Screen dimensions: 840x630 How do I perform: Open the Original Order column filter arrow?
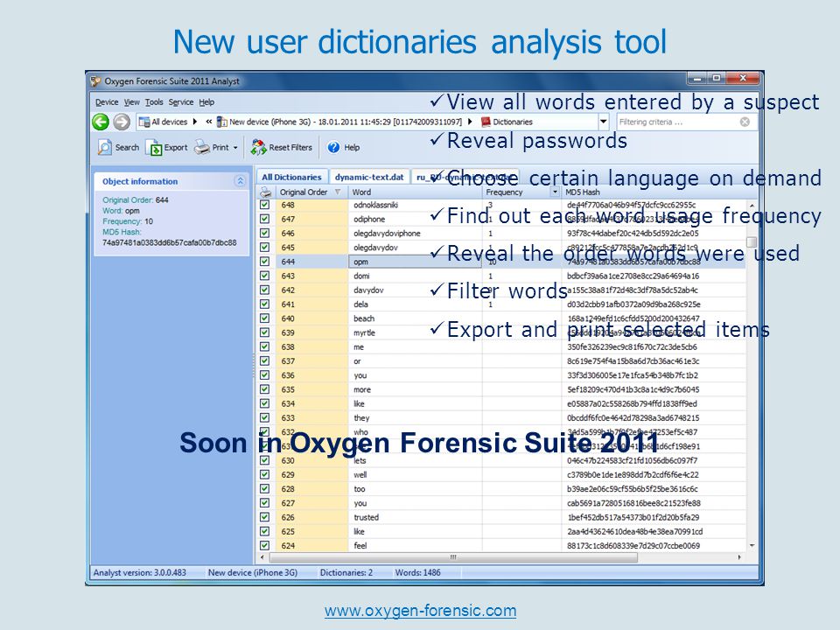click(338, 192)
